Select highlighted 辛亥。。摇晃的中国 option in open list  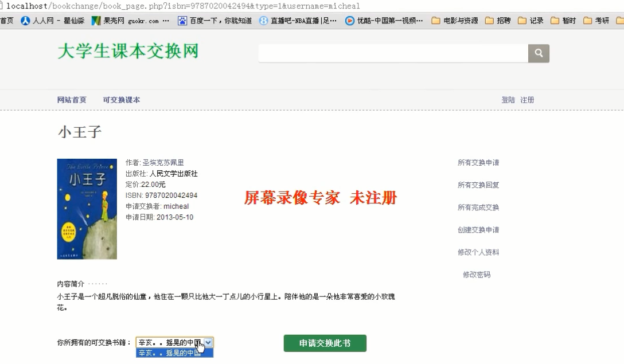pos(174,353)
